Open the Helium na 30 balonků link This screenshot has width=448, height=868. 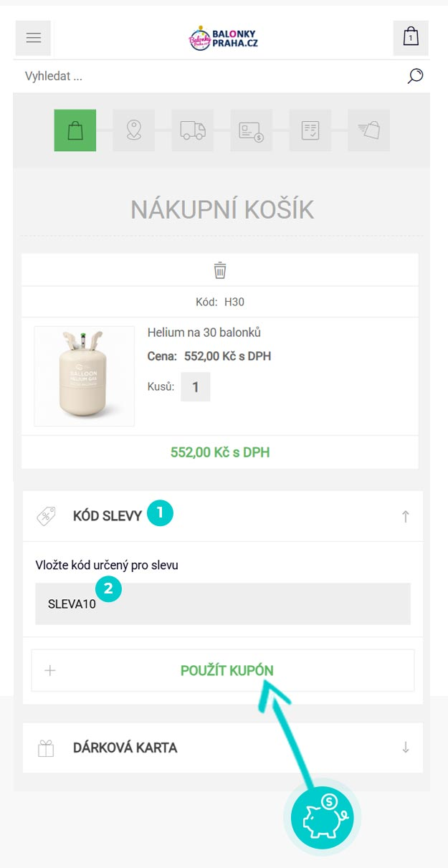pyautogui.click(x=204, y=333)
